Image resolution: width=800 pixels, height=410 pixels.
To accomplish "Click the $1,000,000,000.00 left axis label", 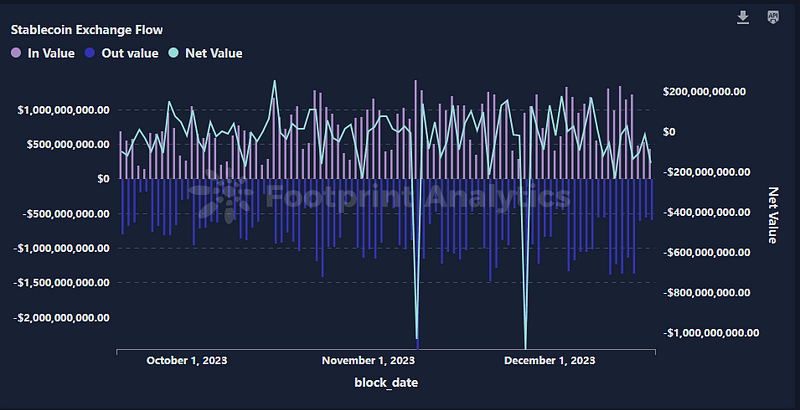I will (x=63, y=110).
